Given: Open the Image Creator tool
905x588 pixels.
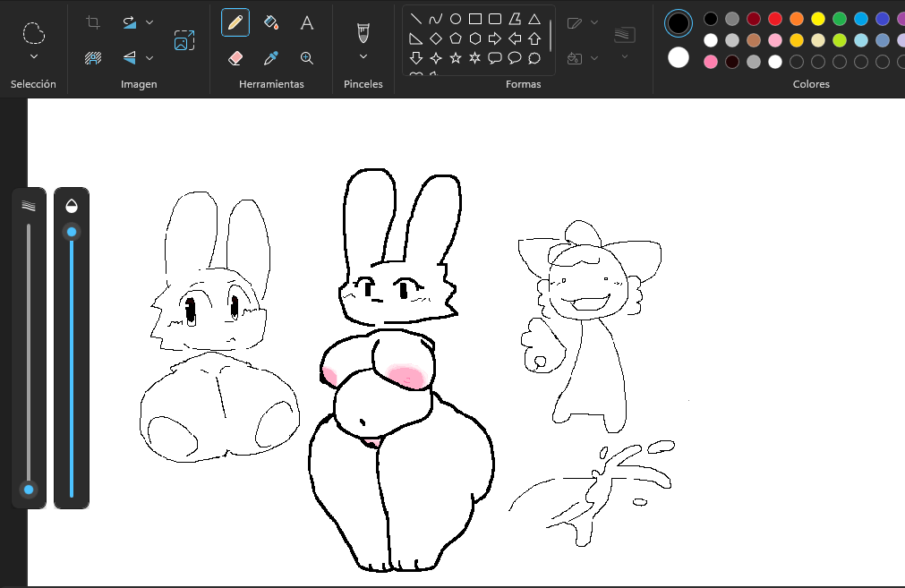Looking at the screenshot, I should click(184, 40).
